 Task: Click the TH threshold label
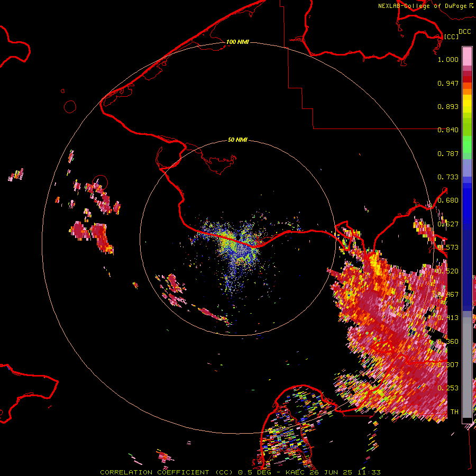coord(454,411)
